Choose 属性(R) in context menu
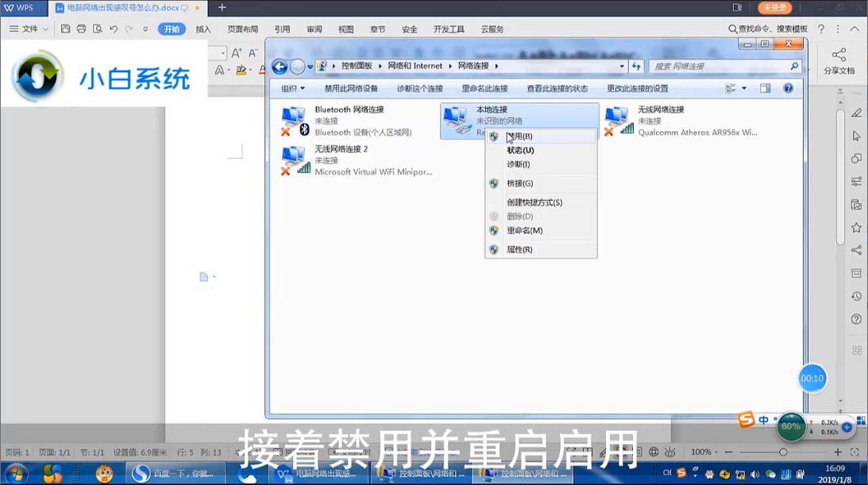 pyautogui.click(x=541, y=249)
